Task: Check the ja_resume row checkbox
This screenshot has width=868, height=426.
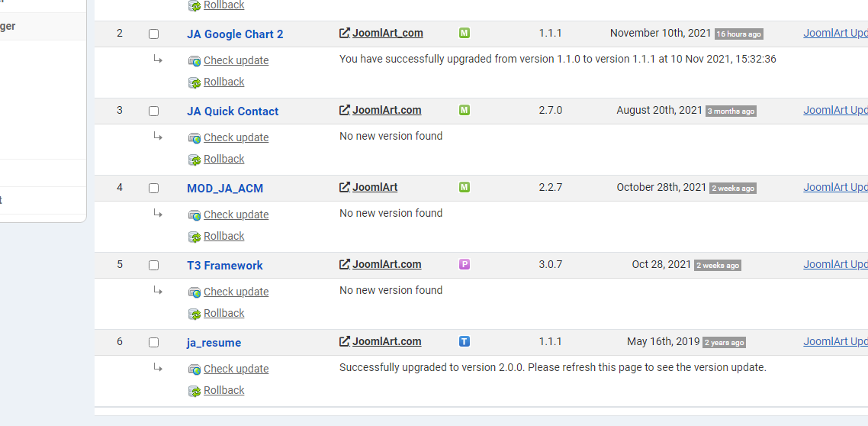Action: click(153, 343)
